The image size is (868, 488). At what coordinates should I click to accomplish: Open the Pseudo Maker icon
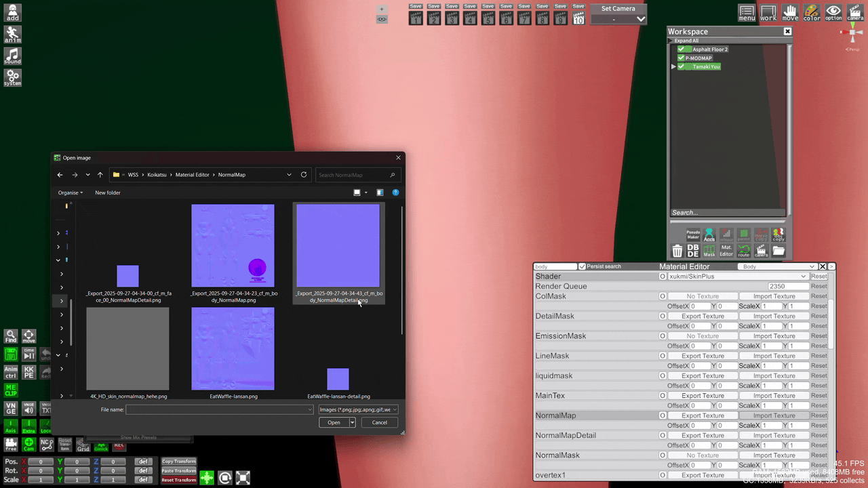point(693,235)
